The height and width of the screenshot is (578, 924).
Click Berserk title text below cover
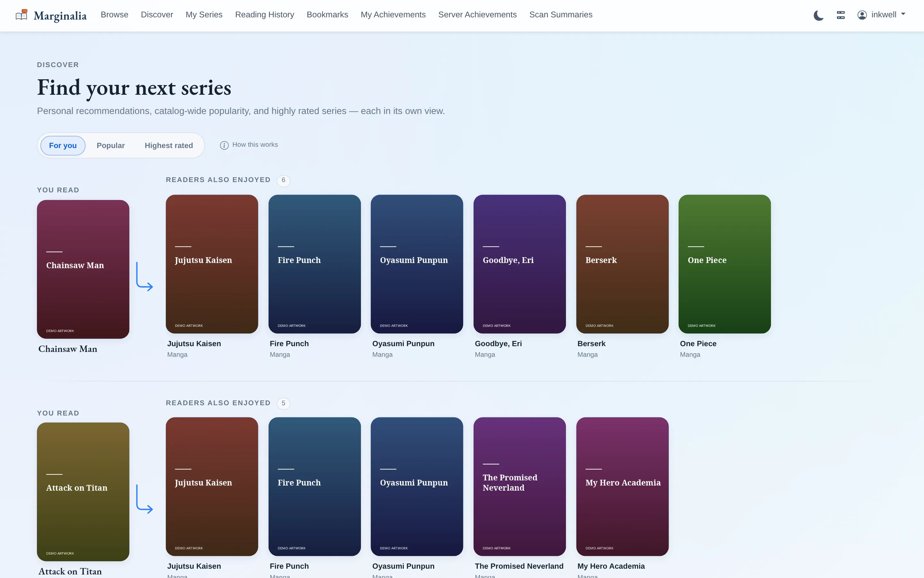pos(591,344)
